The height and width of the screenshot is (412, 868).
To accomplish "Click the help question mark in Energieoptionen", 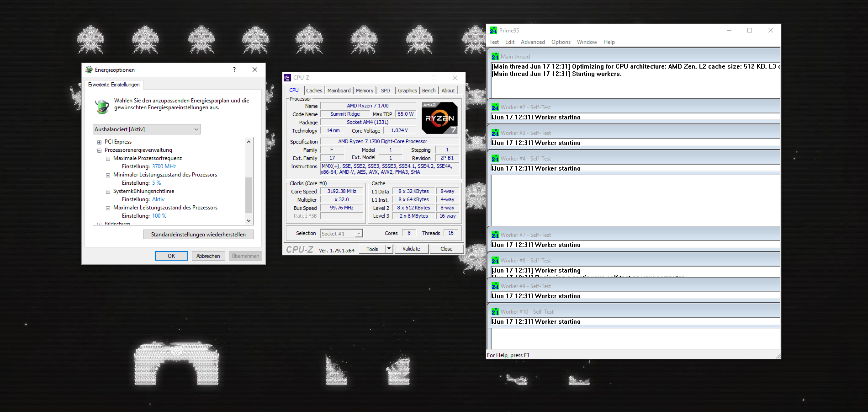I will (234, 70).
